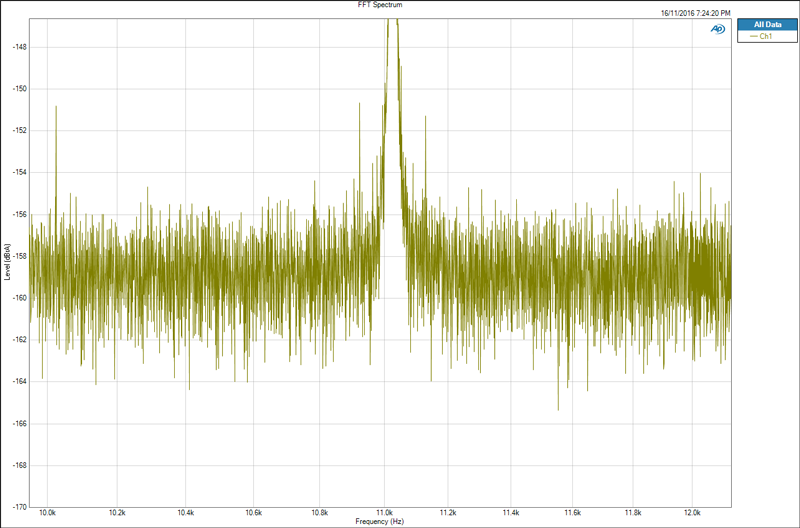Click the 11.8k frequency tick label
The image size is (800, 528).
pyautogui.click(x=633, y=513)
